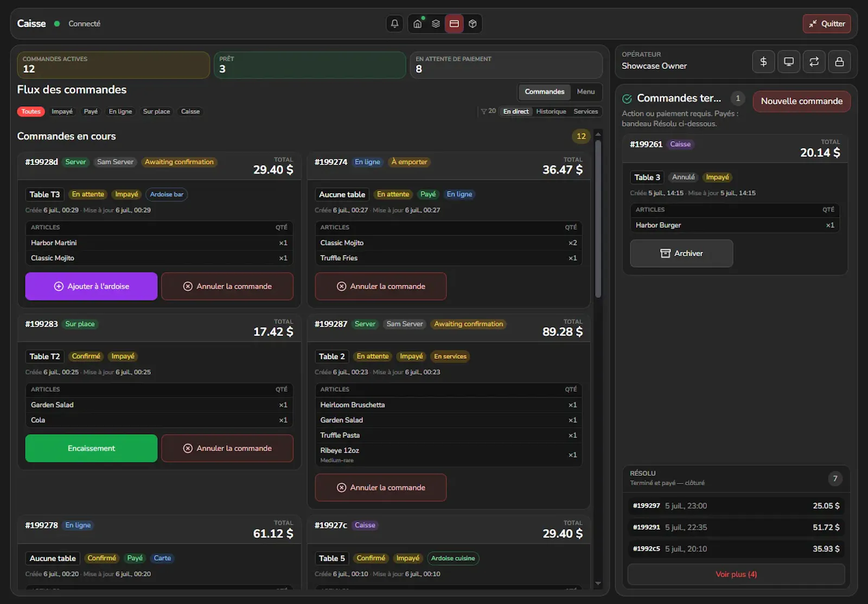The height and width of the screenshot is (604, 868).
Task: Click the Carte badge on order #199278
Action: (162, 558)
